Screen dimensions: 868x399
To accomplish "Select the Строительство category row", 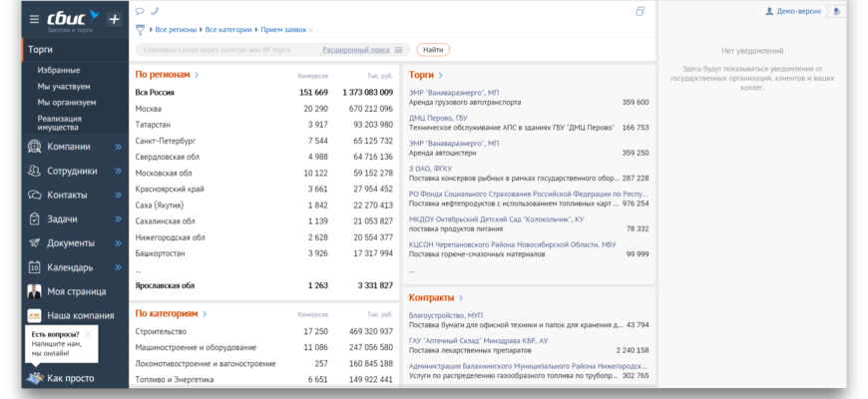I will pos(264,331).
